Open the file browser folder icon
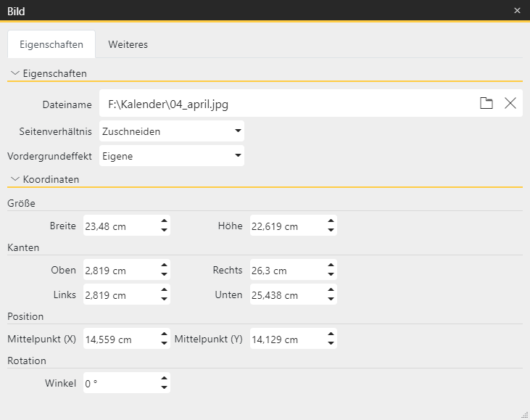Screen dimensions: 530x420 [x=486, y=104]
